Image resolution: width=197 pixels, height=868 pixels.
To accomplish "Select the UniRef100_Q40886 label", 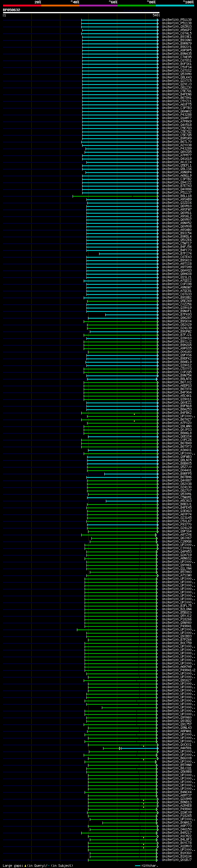I will 176,189.
